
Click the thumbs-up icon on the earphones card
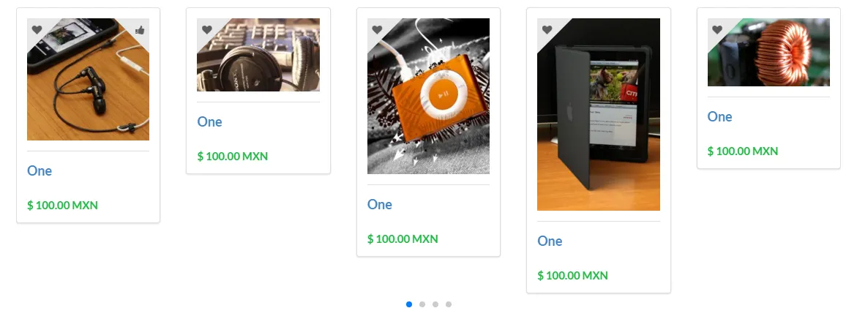coord(140,30)
